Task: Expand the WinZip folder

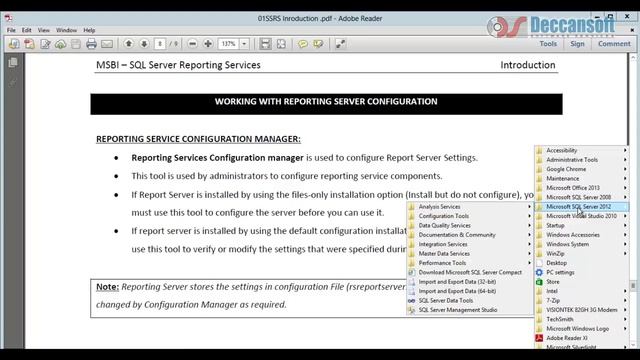Action: pyautogui.click(x=582, y=253)
